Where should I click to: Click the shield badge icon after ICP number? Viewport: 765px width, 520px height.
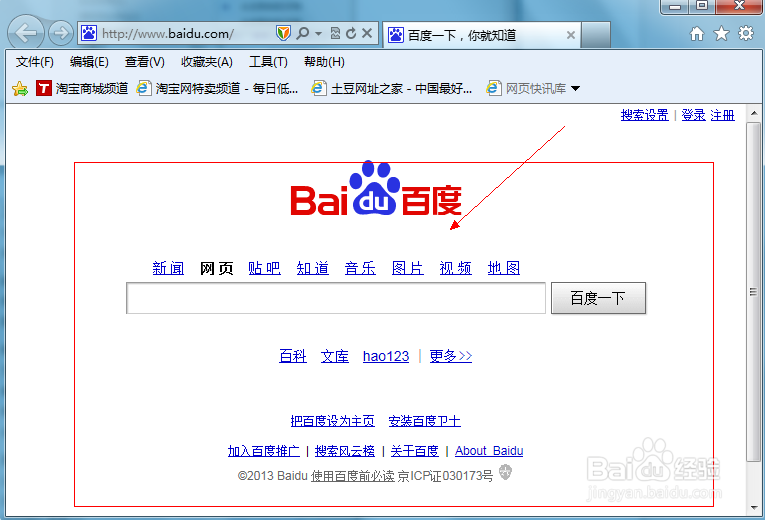click(505, 472)
